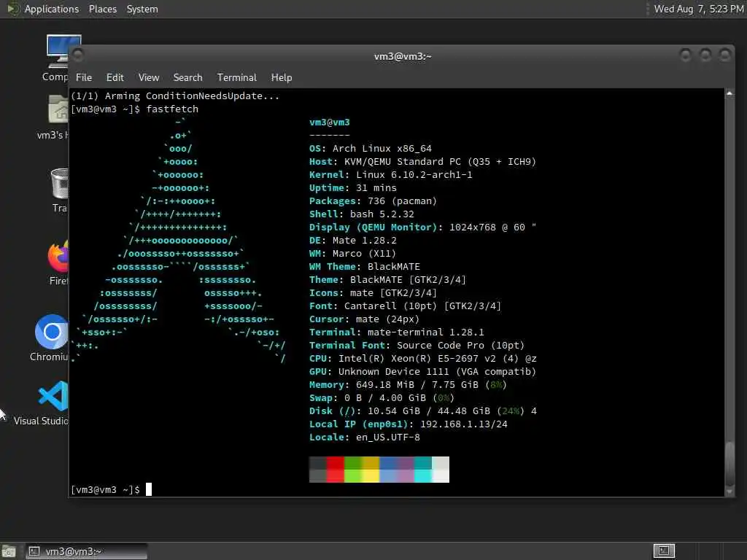Open the terminal Help menu
Screen dimensions: 747x560
(282, 77)
